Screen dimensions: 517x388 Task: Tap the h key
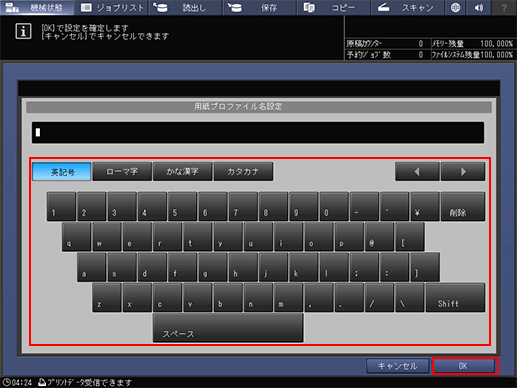243,267
